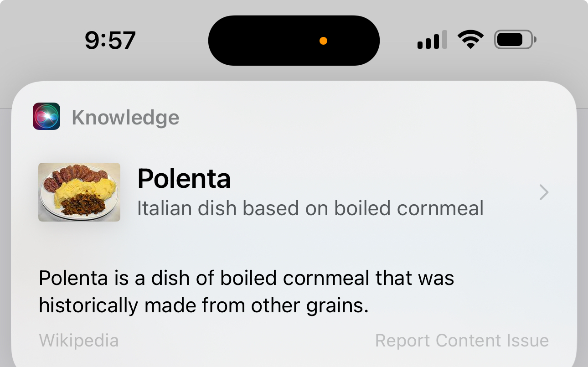
Task: Tap the line historically made from other grains
Action: pyautogui.click(x=203, y=305)
